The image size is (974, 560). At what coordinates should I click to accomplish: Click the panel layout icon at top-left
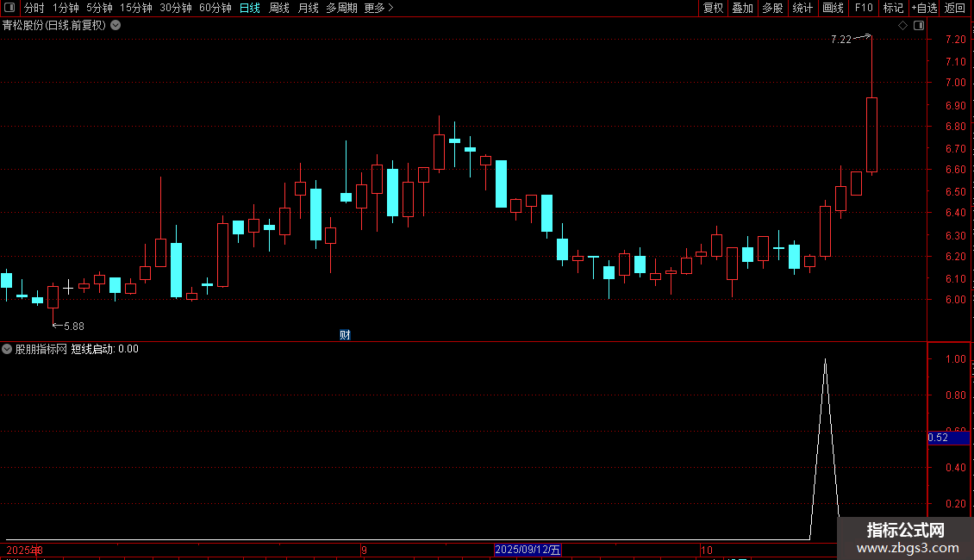pos(9,8)
